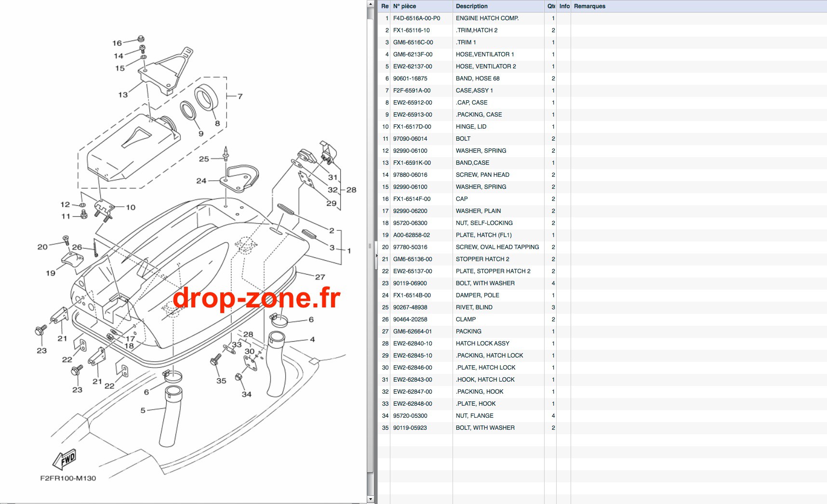Screen dimensions: 827x504
Task: Click 'DAMPER, POLE' description
Action: (478, 295)
